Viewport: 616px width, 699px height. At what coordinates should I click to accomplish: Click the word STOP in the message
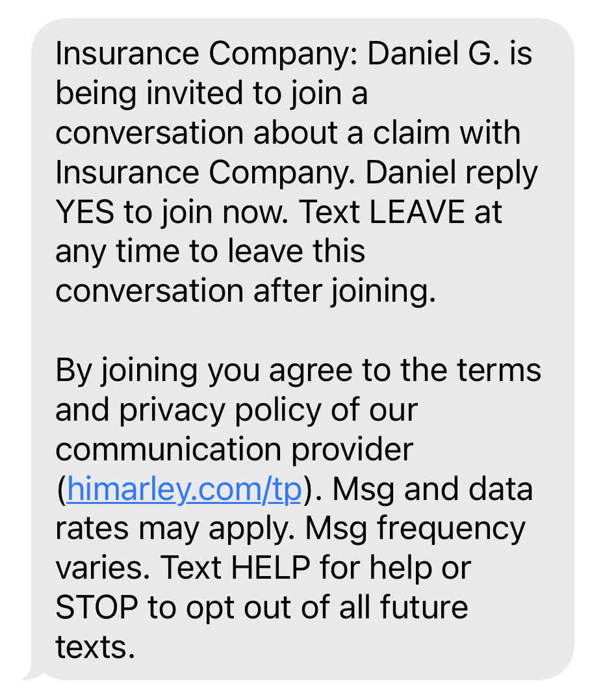point(97,608)
